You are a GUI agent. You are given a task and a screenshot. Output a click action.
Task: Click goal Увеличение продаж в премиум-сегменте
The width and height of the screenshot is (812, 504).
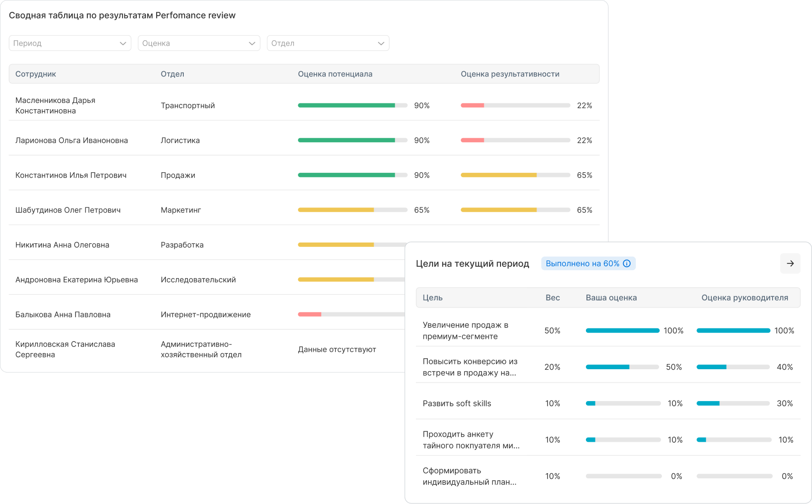(465, 330)
